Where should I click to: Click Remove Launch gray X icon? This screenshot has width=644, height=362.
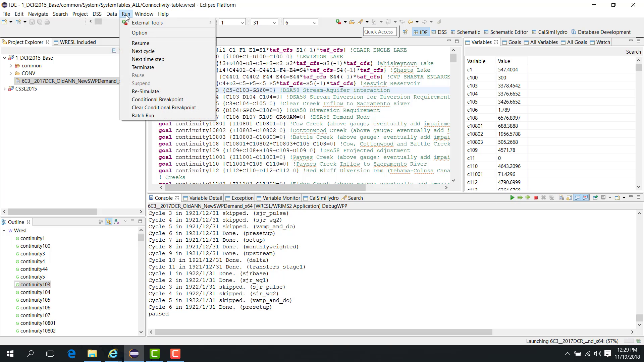(x=543, y=198)
